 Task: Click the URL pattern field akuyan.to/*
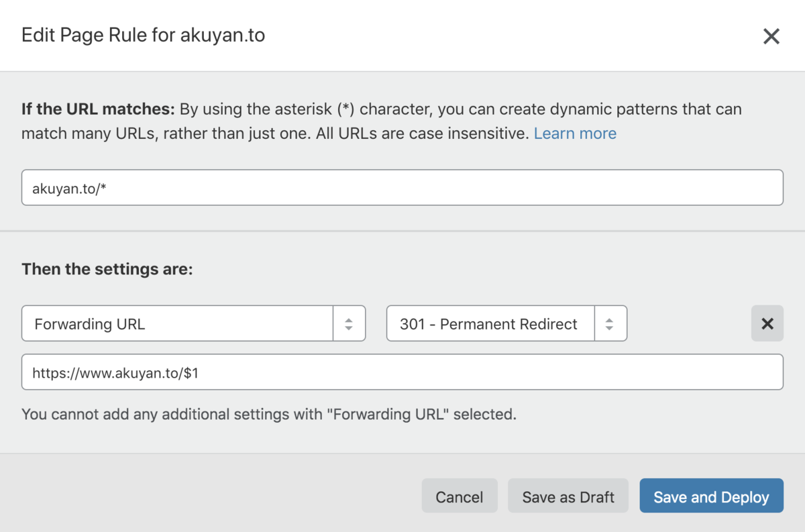click(402, 188)
